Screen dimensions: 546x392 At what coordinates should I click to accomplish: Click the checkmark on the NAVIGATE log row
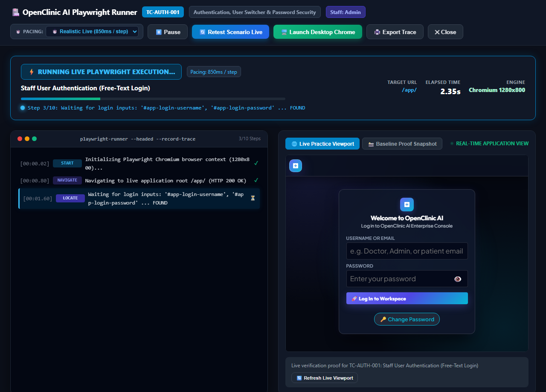click(x=256, y=180)
